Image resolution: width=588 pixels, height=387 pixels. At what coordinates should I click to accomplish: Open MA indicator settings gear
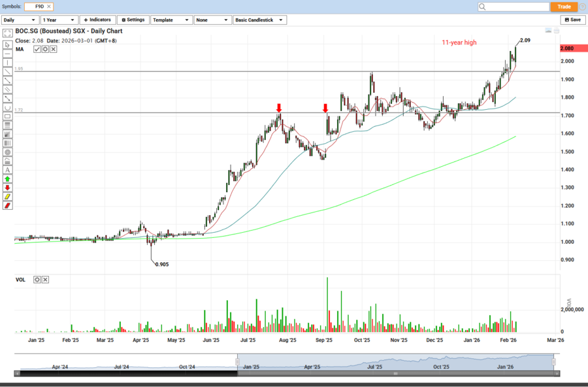45,49
